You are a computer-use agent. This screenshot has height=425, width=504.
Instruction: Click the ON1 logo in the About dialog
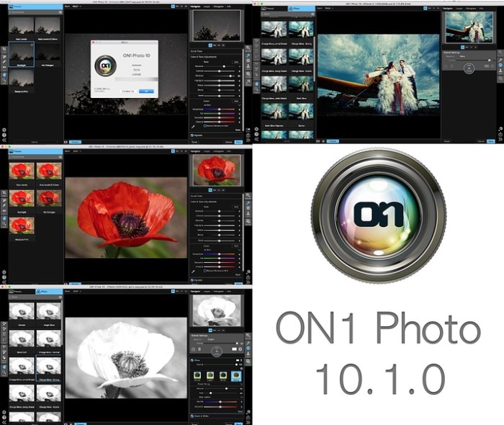(x=105, y=66)
